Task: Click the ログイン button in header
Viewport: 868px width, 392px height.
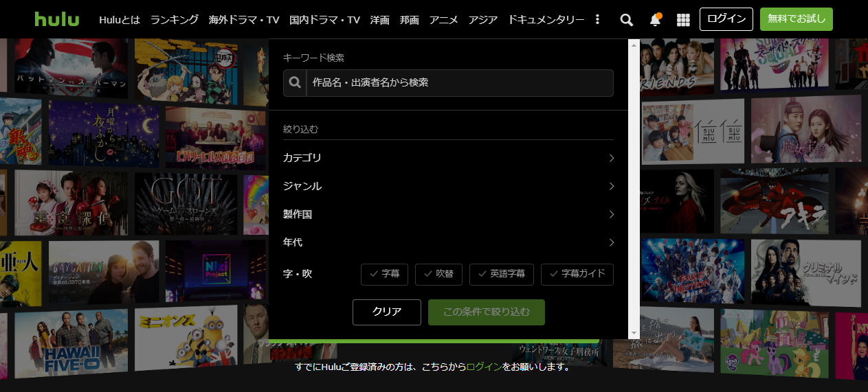Action: 726,19
